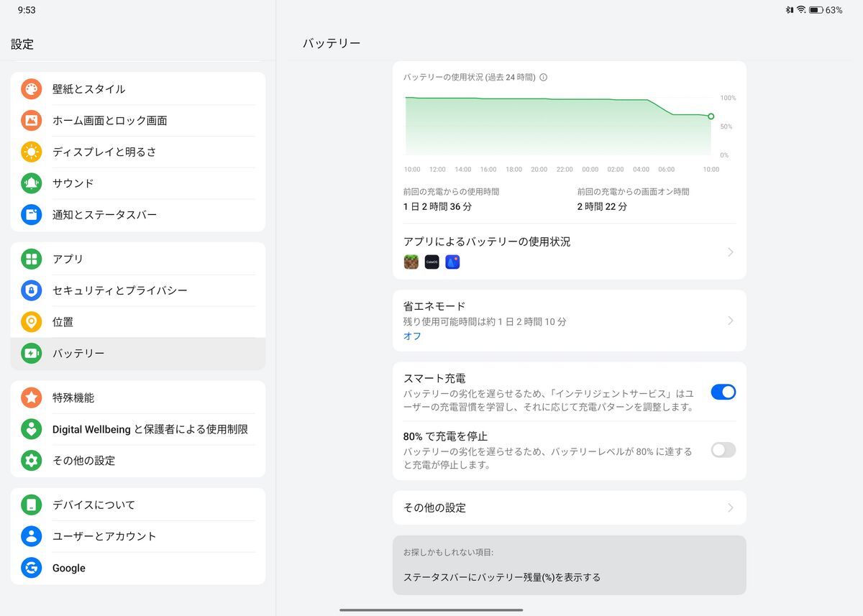This screenshot has height=616, width=863.
Task: Open Digital Wellbeing と保護者による使用制限
Action: point(138,429)
